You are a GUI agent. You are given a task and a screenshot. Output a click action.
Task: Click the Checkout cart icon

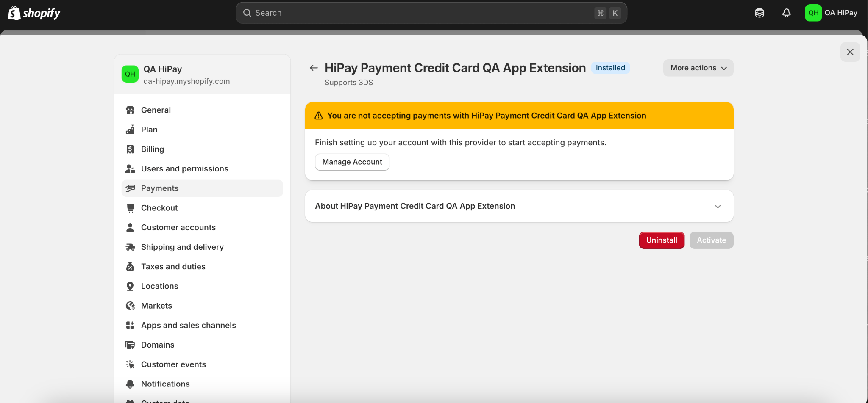(x=130, y=208)
